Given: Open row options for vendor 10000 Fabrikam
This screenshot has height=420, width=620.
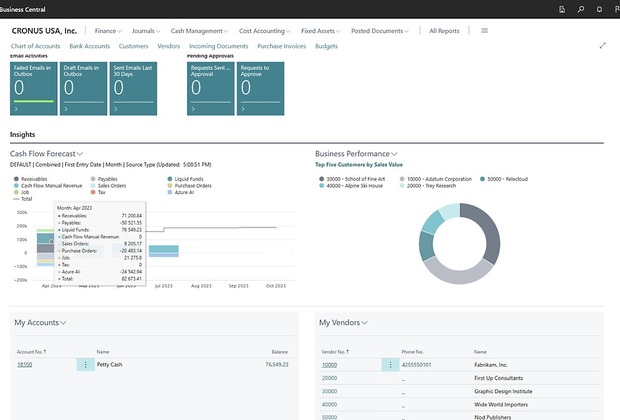Looking at the screenshot, I should [390, 365].
